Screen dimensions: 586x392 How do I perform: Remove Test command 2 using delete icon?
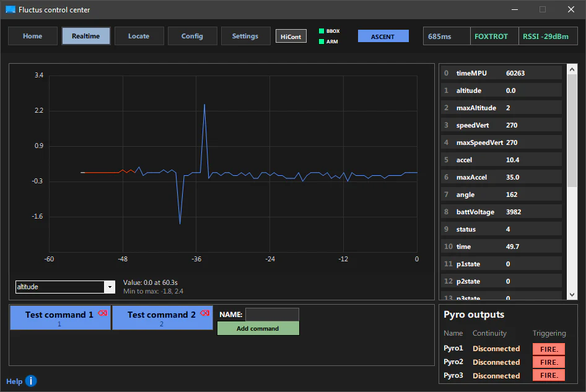click(205, 313)
